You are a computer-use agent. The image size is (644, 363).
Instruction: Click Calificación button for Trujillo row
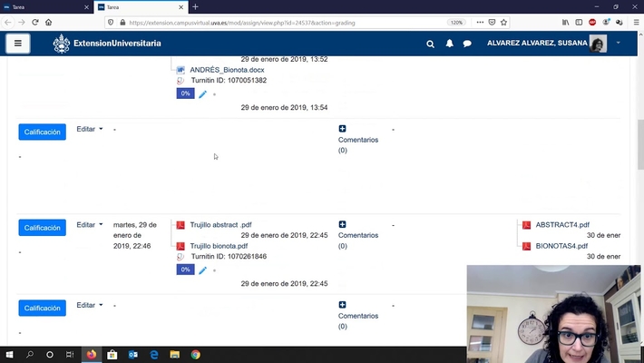tap(43, 228)
